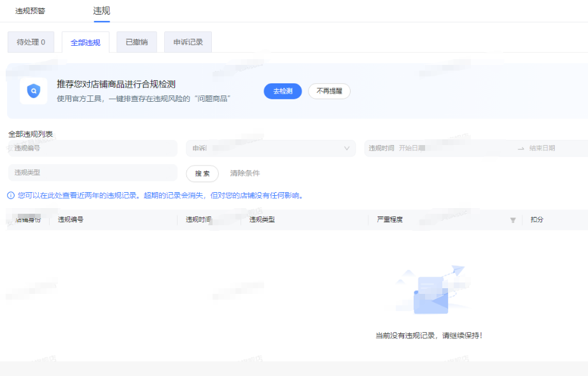Screen dimensions: 588x376
Task: Click the shield icon in compliance banner
Action: (33, 92)
